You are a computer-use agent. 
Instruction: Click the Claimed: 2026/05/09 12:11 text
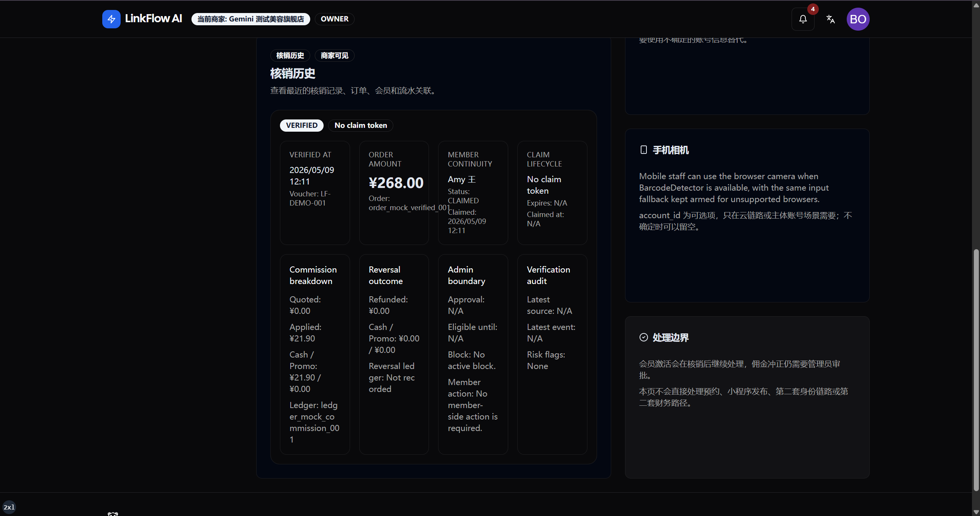click(x=467, y=221)
